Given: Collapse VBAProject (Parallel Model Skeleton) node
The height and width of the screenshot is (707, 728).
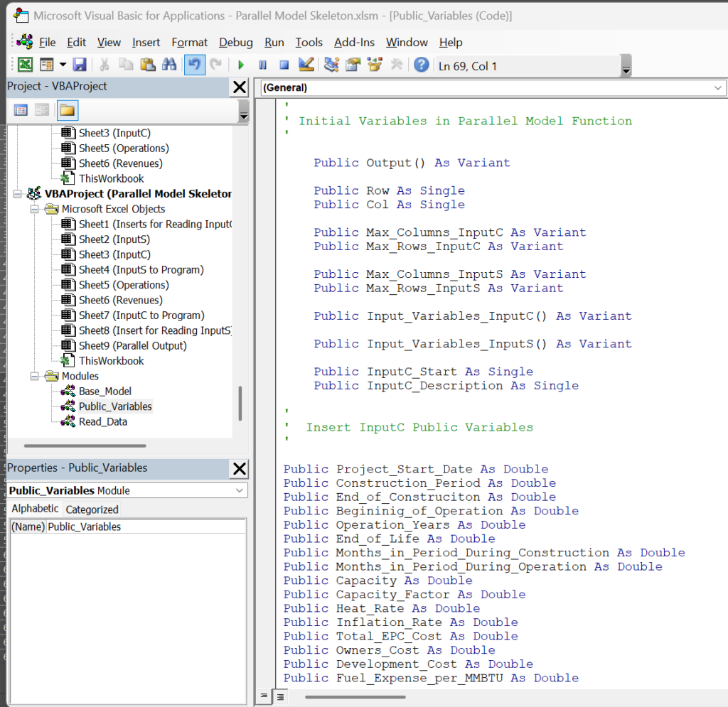Looking at the screenshot, I should point(17,193).
